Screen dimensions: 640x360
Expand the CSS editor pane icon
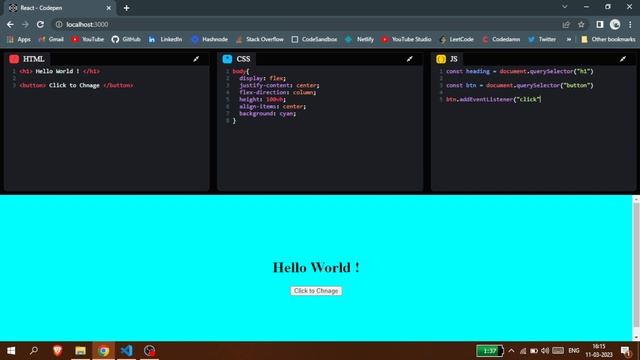(409, 59)
